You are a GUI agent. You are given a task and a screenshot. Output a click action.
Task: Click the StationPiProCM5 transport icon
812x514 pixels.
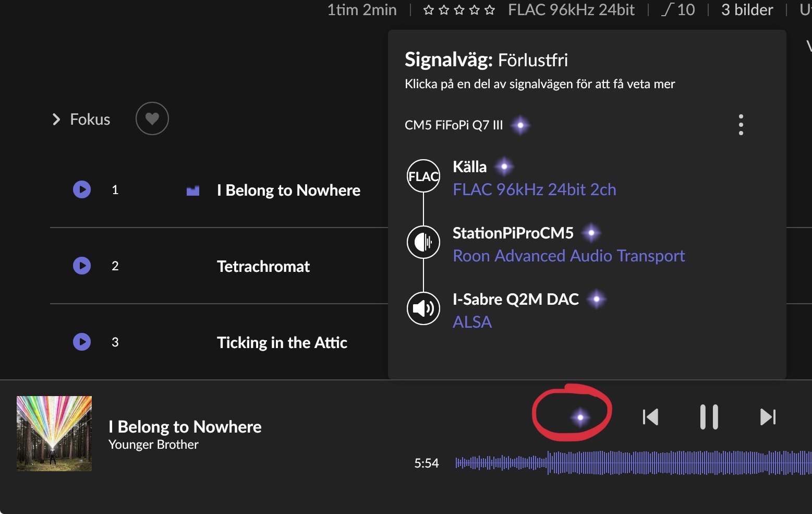pos(423,242)
